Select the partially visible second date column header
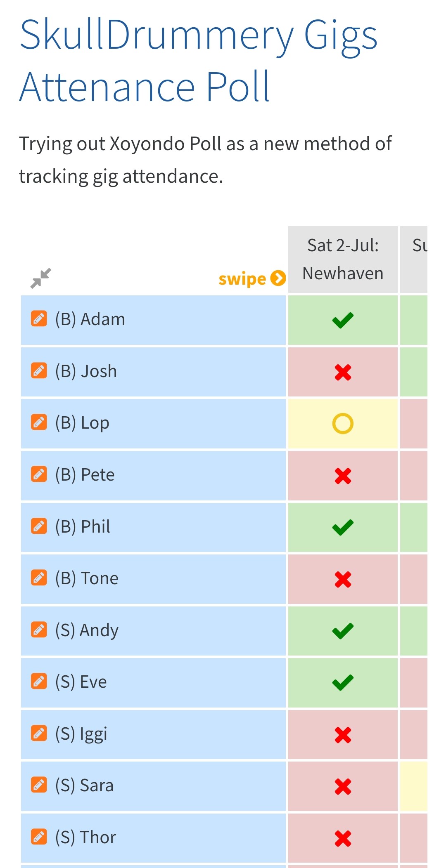 click(x=414, y=259)
